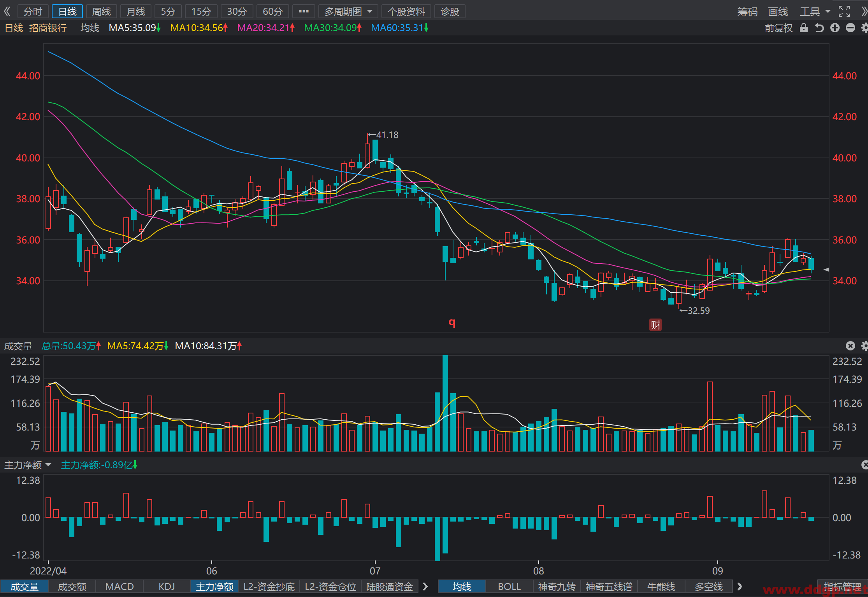This screenshot has width=868, height=597.
Task: Expand the 主力净额 indicator dropdown
Action: point(28,465)
